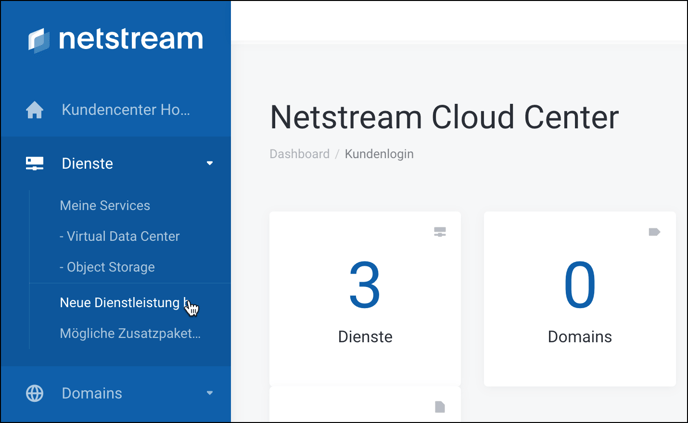Select Neue Dienstleistung entry

coord(125,303)
